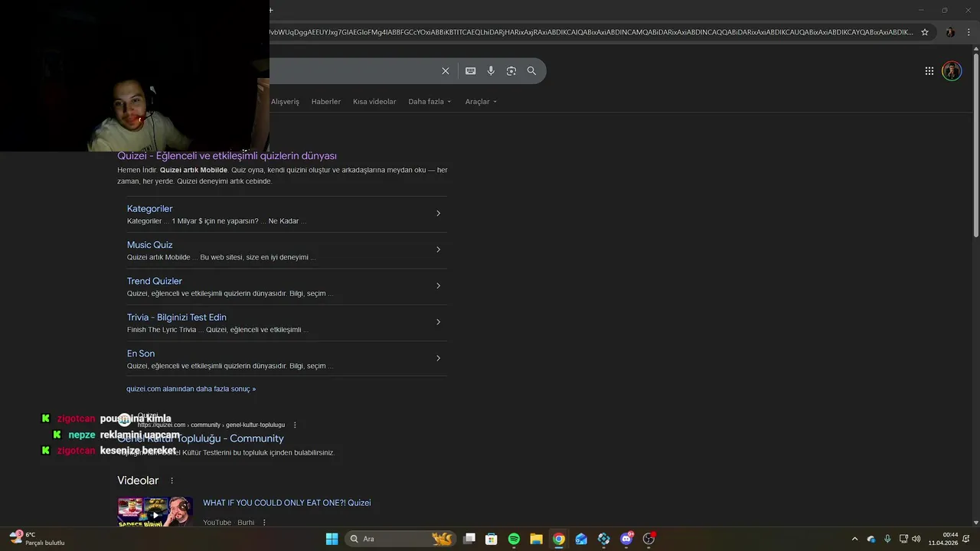Screen dimensions: 980x551
Task: Open the Google account avatar
Action: [x=952, y=71]
